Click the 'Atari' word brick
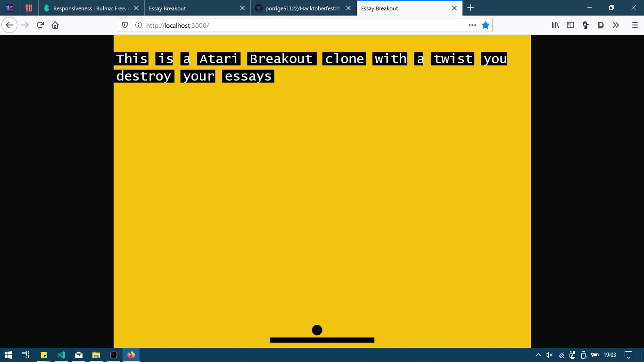 [x=219, y=59]
